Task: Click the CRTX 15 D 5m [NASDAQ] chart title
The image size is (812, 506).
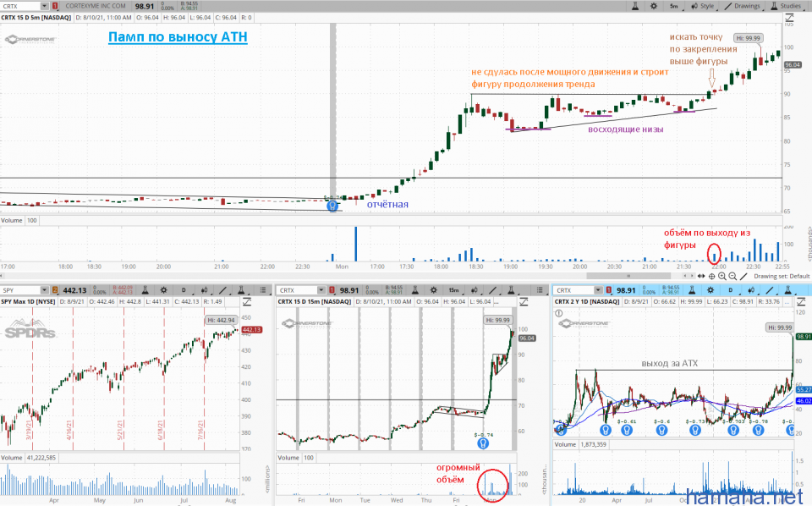Action: point(36,18)
